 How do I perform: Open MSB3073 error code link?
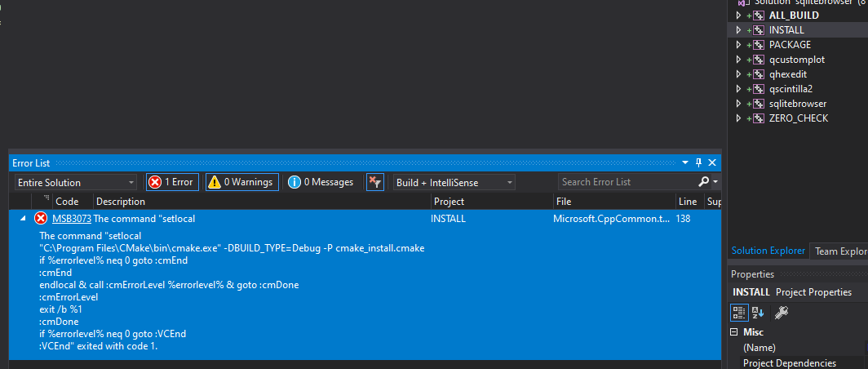click(x=72, y=219)
